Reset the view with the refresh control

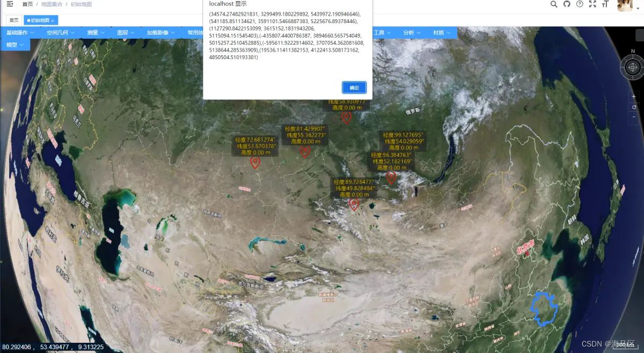pyautogui.click(x=634, y=107)
